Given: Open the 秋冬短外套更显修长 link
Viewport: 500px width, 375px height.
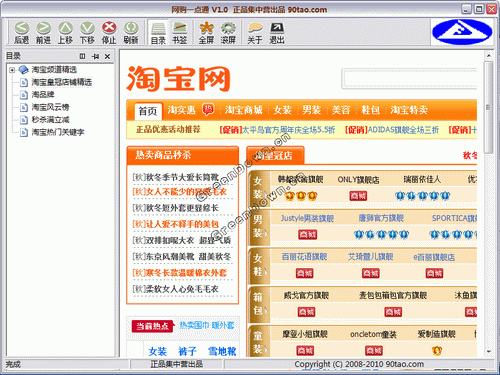Looking at the screenshot, I should pos(176,208).
